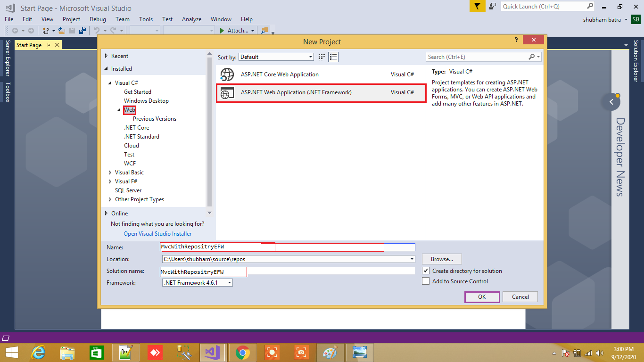This screenshot has height=362, width=644.
Task: Click the Quick Launch search magnifier icon
Action: click(590, 6)
